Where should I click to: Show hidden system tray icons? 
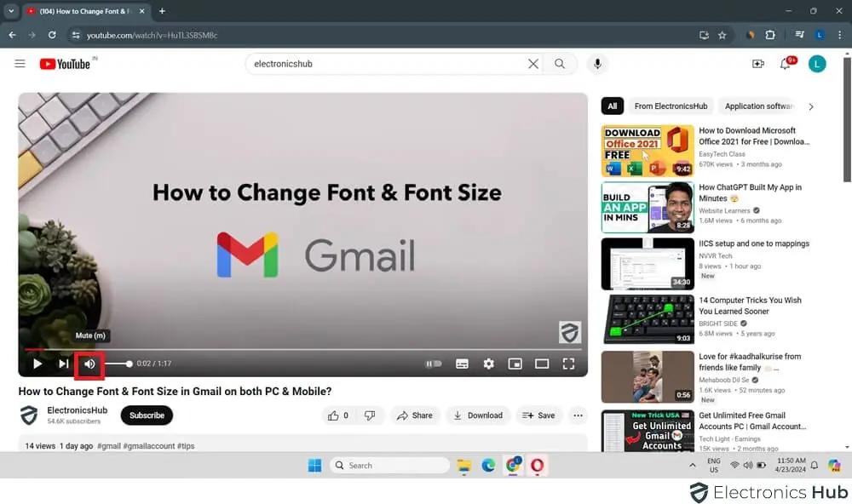click(692, 465)
